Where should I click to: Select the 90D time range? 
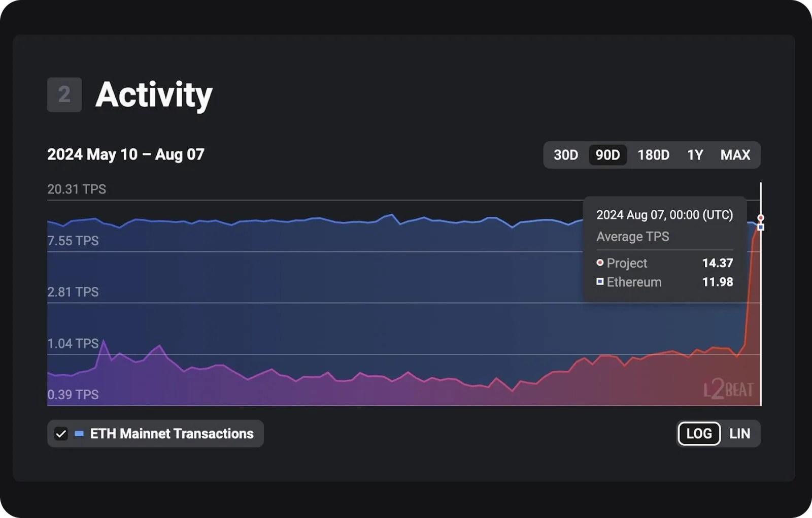607,155
